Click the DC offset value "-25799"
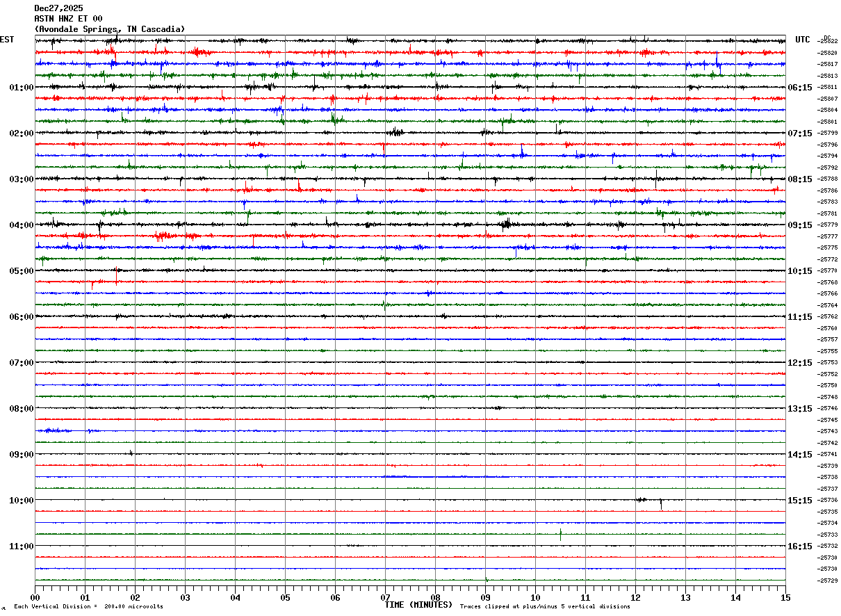This screenshot has width=841, height=616. (827, 133)
